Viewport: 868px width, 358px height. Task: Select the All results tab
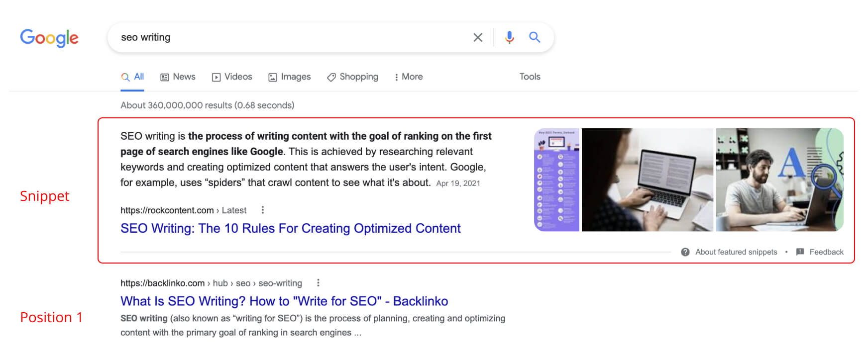132,77
